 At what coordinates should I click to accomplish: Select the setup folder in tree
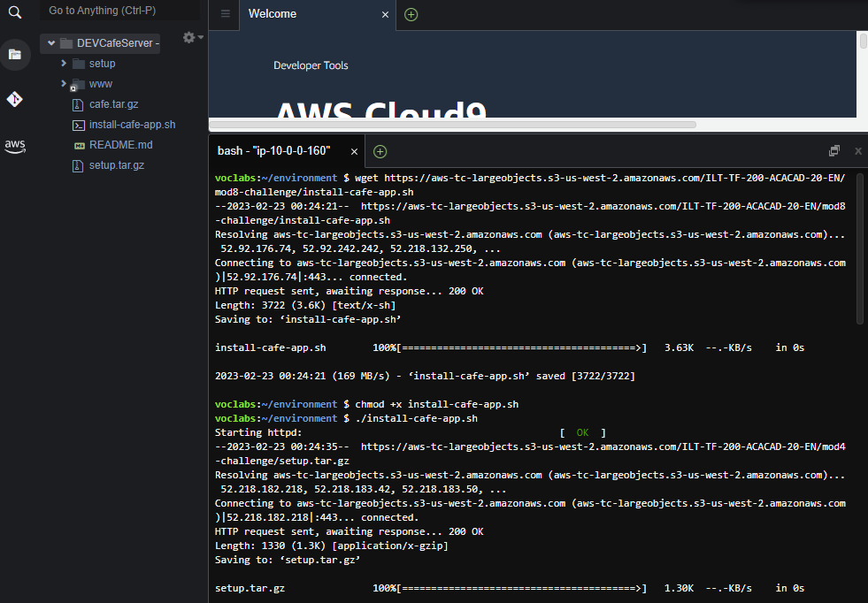pyautogui.click(x=103, y=64)
